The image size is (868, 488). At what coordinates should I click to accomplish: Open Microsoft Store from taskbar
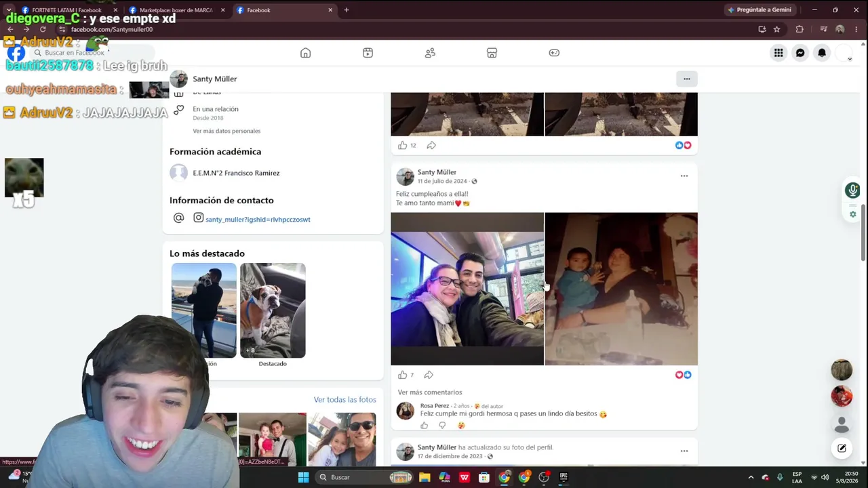click(x=484, y=477)
